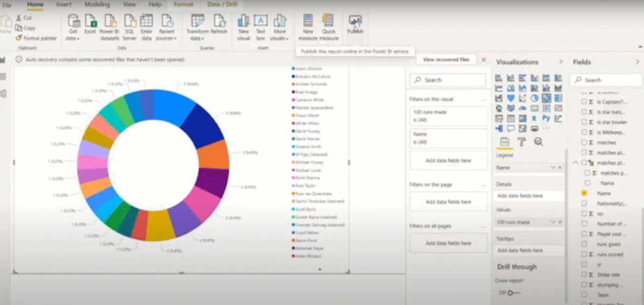This screenshot has height=305, width=644.
Task: Open the Format paint roller pane
Action: pos(521,141)
